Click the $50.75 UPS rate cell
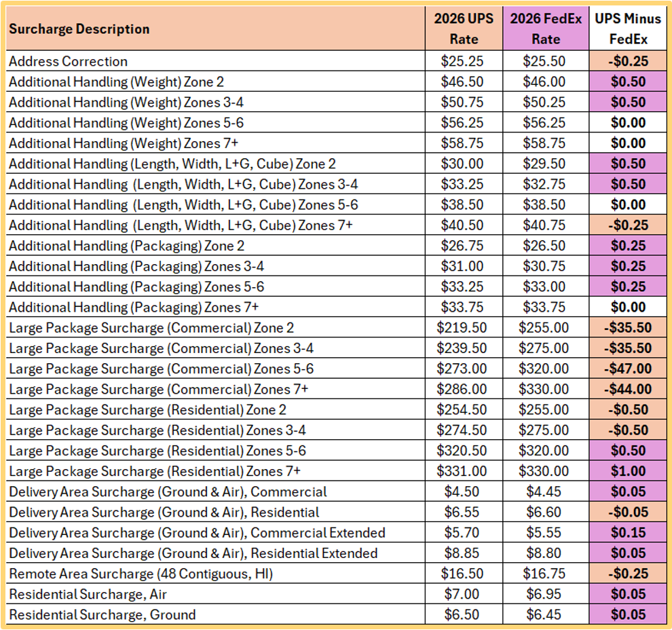672x630 pixels. [x=464, y=103]
